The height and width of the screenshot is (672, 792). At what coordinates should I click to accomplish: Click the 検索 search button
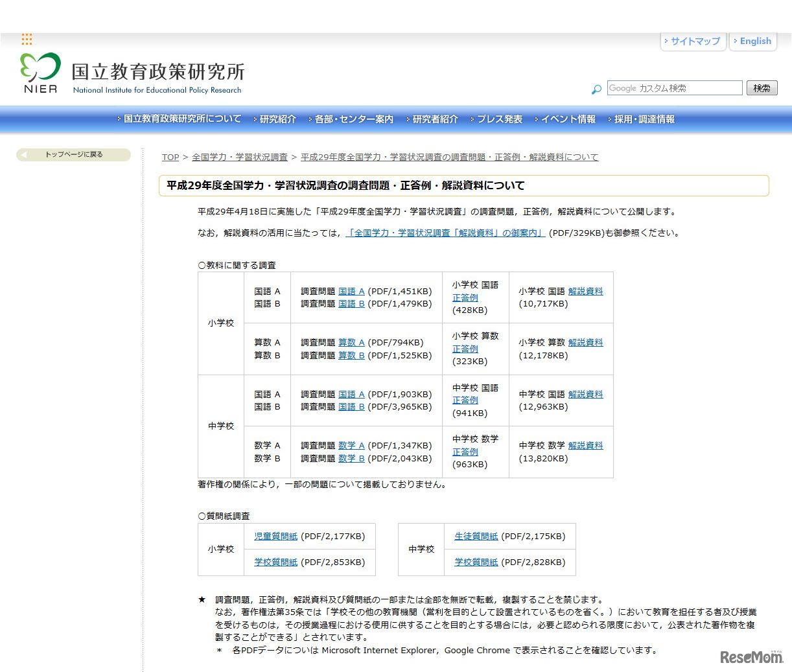[x=762, y=87]
